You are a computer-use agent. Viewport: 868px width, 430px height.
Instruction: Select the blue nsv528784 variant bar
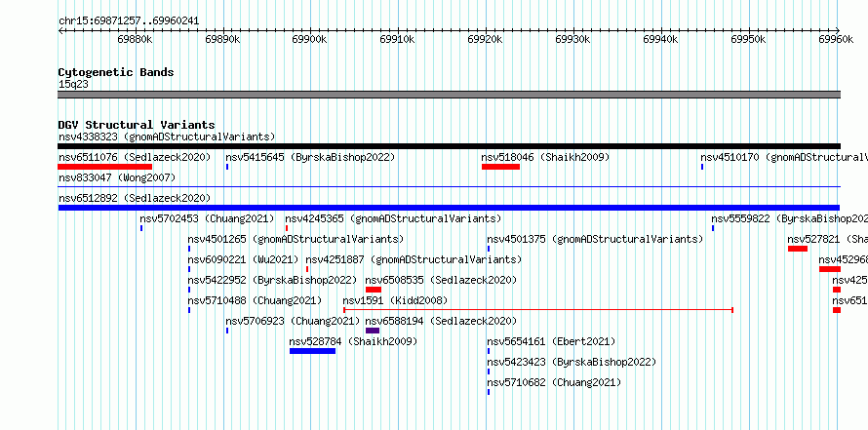tap(312, 351)
